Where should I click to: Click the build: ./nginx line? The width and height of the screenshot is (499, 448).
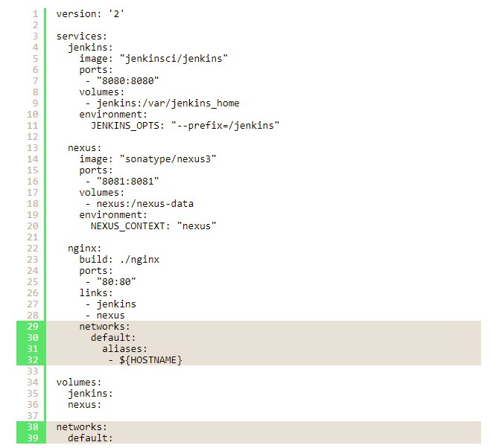pos(120,260)
